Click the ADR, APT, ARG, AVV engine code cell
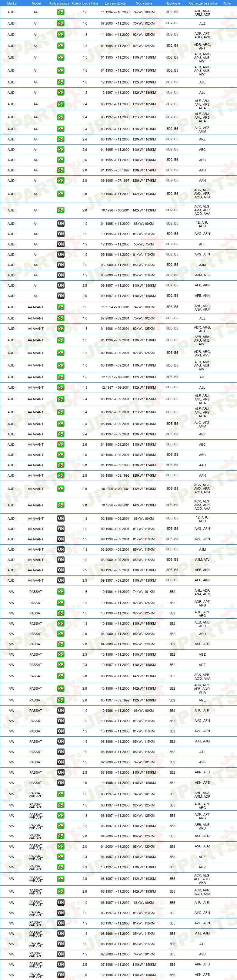The image size is (237, 980). pos(202,35)
